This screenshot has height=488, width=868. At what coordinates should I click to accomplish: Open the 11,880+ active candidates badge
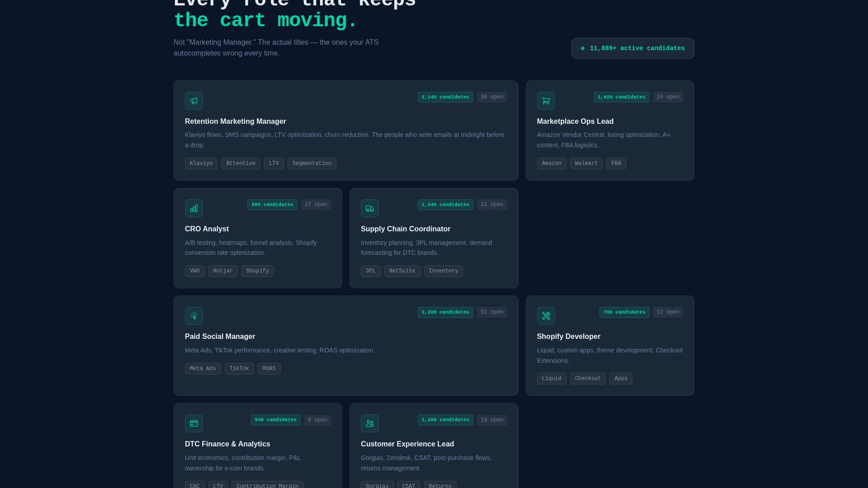[632, 48]
